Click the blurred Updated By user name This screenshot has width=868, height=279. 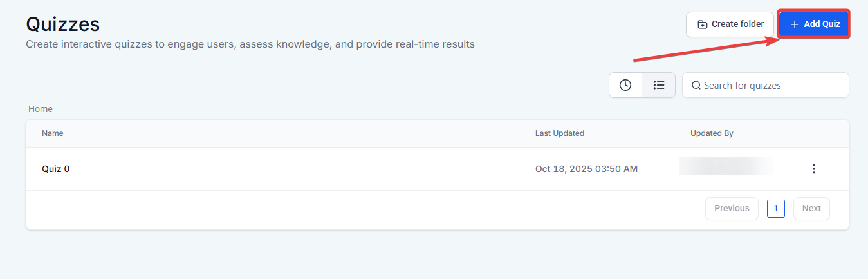tap(726, 166)
